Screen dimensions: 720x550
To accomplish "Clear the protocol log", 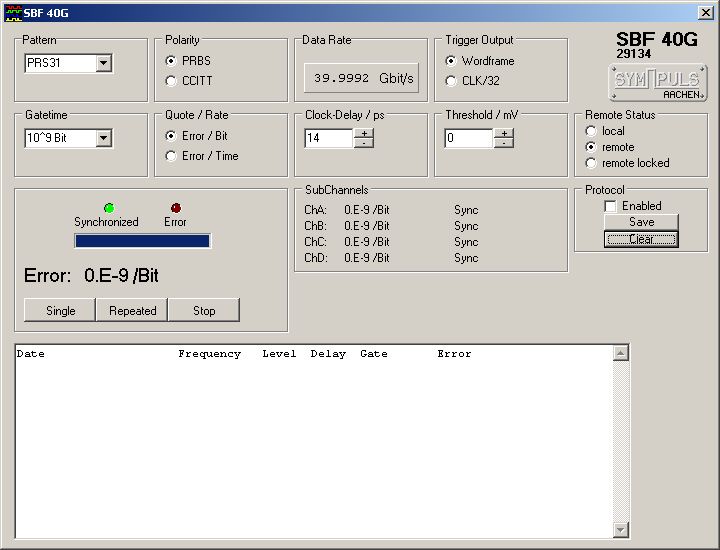I will tap(641, 239).
